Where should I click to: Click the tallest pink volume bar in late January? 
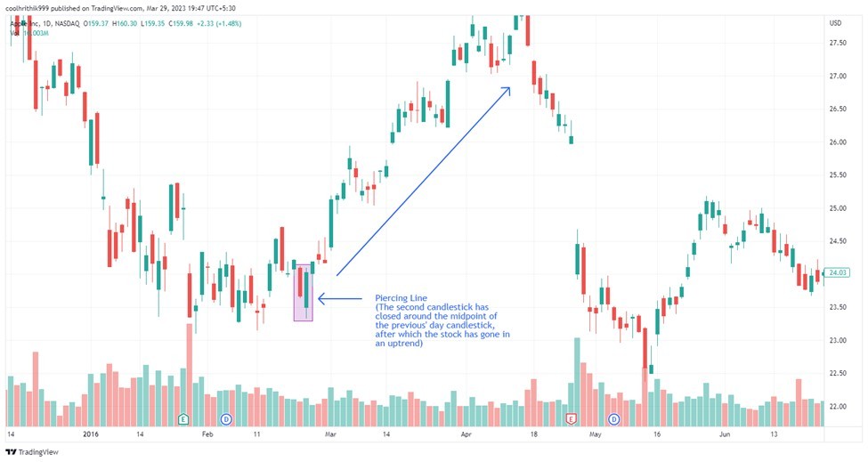tap(190, 375)
